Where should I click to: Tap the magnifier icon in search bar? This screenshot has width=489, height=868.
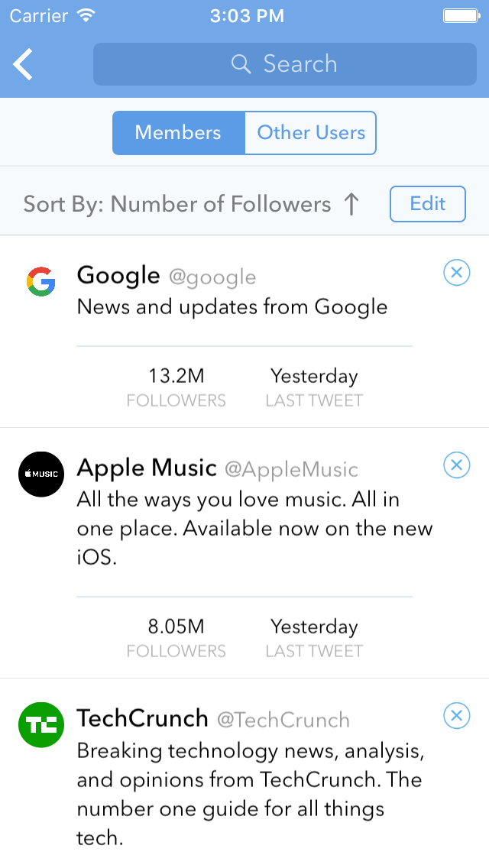(x=241, y=63)
